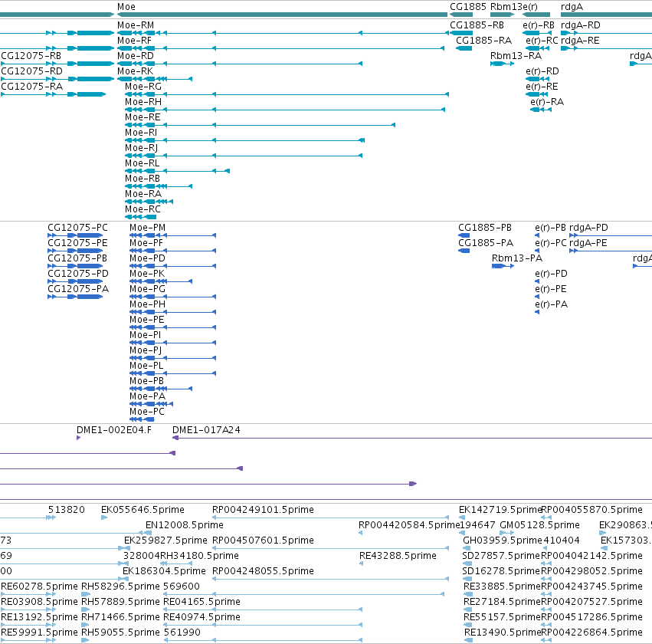The width and height of the screenshot is (652, 644).
Task: Select protein CG12075-PD
Action: [x=78, y=274]
